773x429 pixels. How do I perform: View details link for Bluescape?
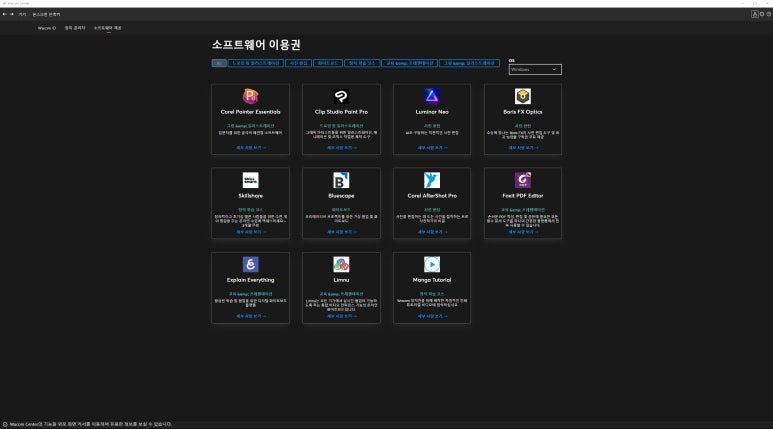click(x=341, y=232)
